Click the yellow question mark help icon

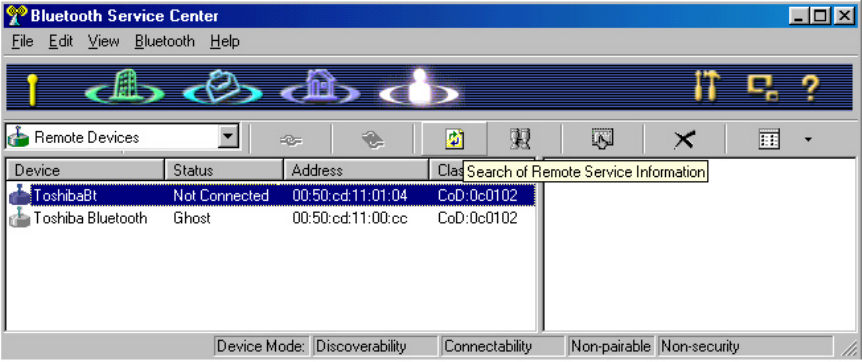pos(810,87)
